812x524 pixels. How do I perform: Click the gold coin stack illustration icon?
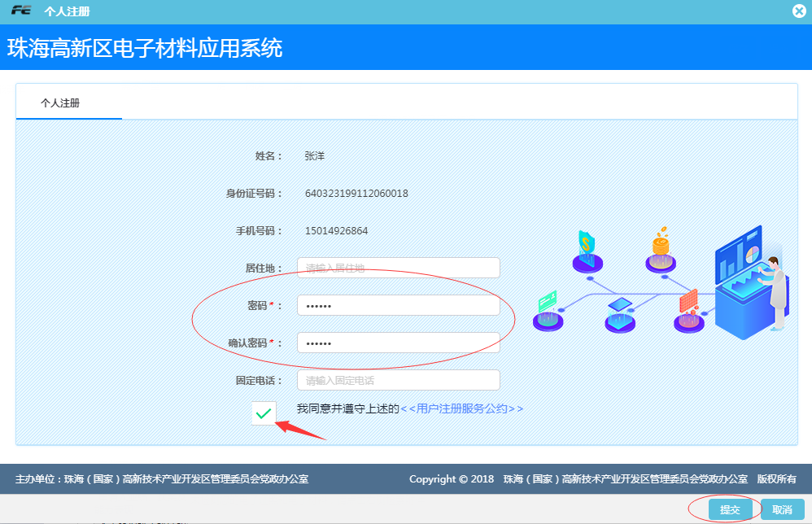[x=661, y=249]
